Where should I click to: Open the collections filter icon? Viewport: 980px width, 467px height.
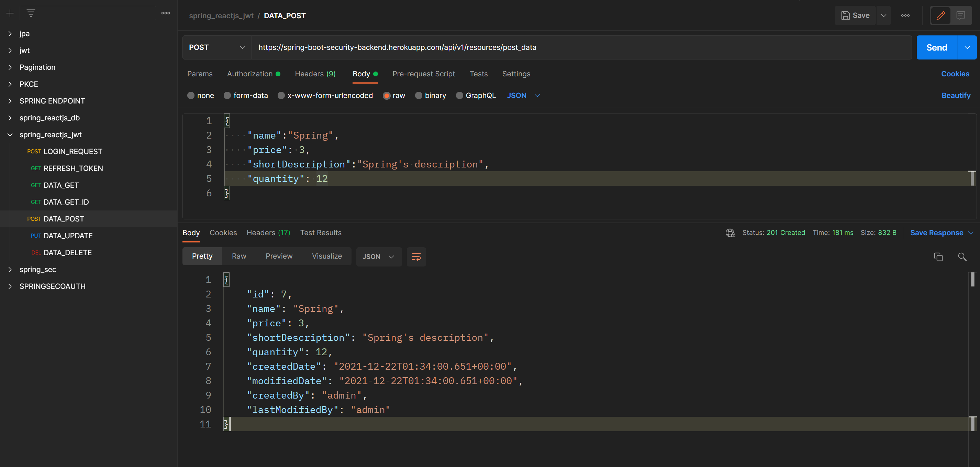point(31,13)
